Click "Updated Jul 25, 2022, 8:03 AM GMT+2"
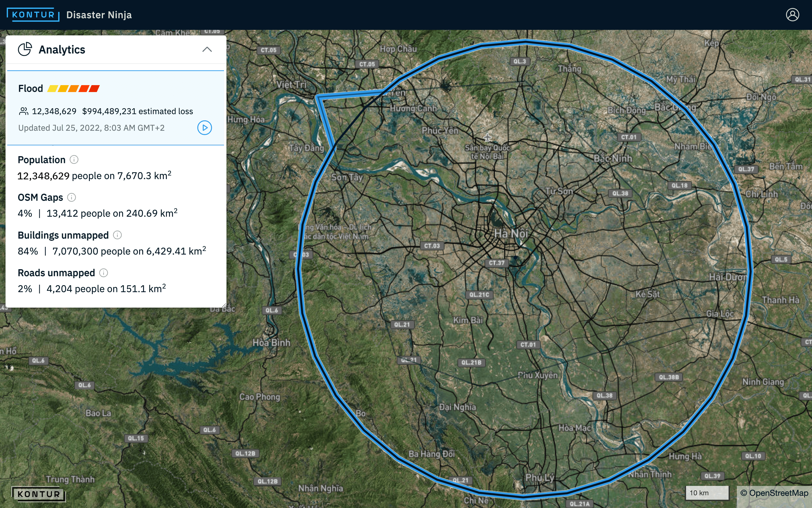812x508 pixels. (x=91, y=128)
